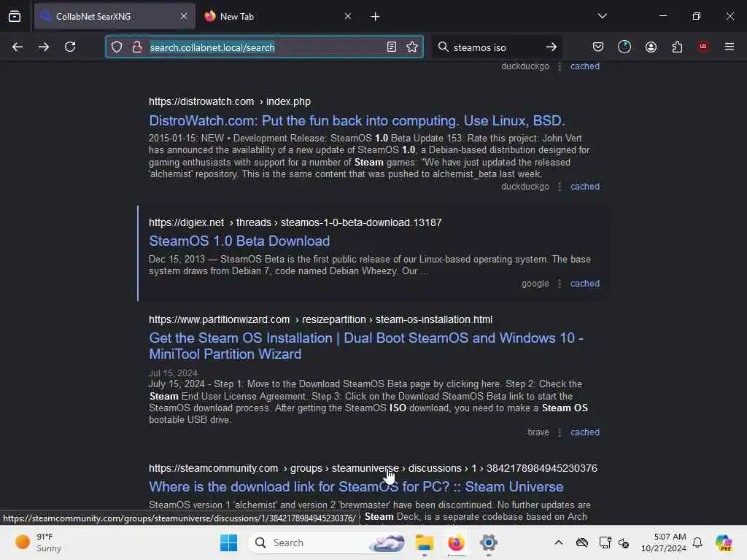
Task: Open a new tab with the plus button
Action: coord(376,16)
